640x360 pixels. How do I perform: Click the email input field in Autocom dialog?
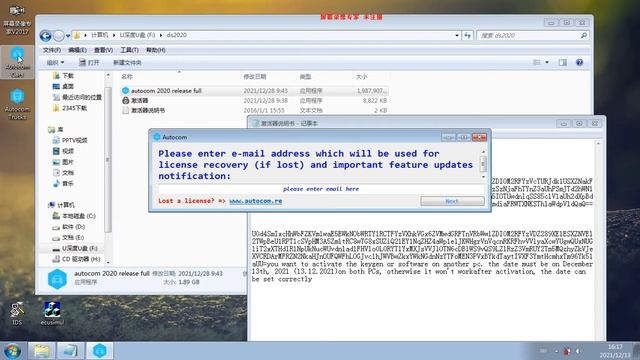pos(321,189)
